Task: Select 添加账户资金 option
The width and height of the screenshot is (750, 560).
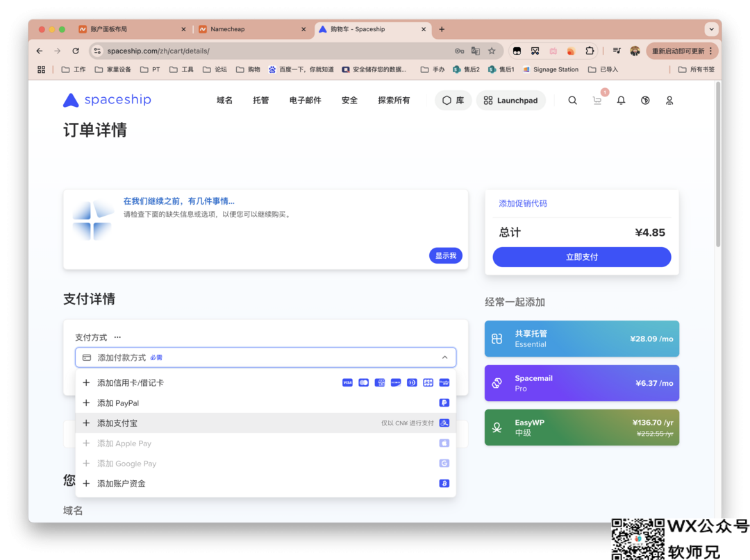Action: pyautogui.click(x=265, y=484)
